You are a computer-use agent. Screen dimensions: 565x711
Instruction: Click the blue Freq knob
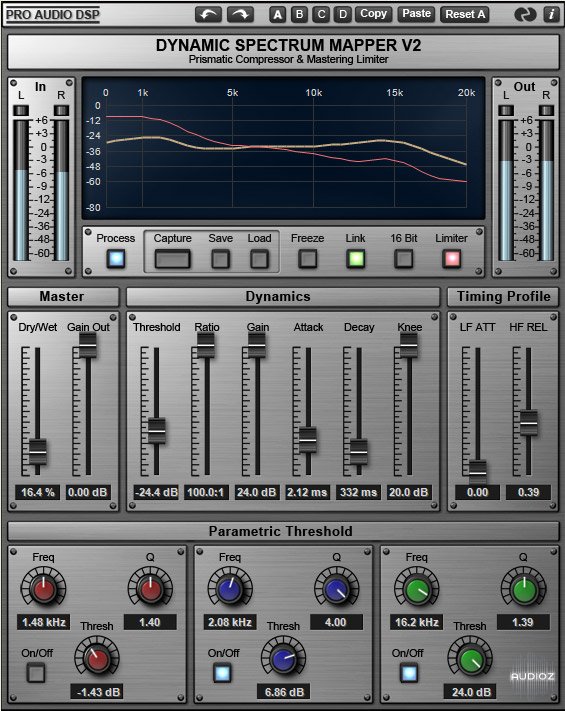click(230, 588)
